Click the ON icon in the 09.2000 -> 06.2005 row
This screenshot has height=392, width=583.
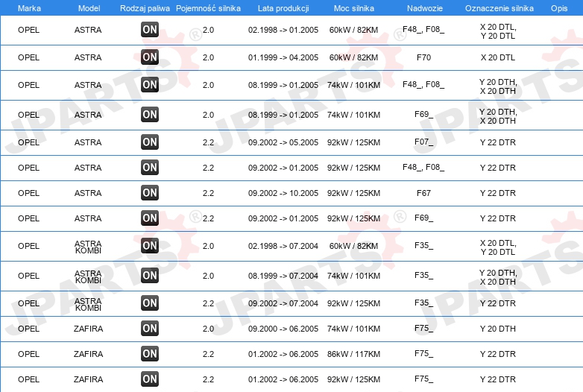[150, 328]
